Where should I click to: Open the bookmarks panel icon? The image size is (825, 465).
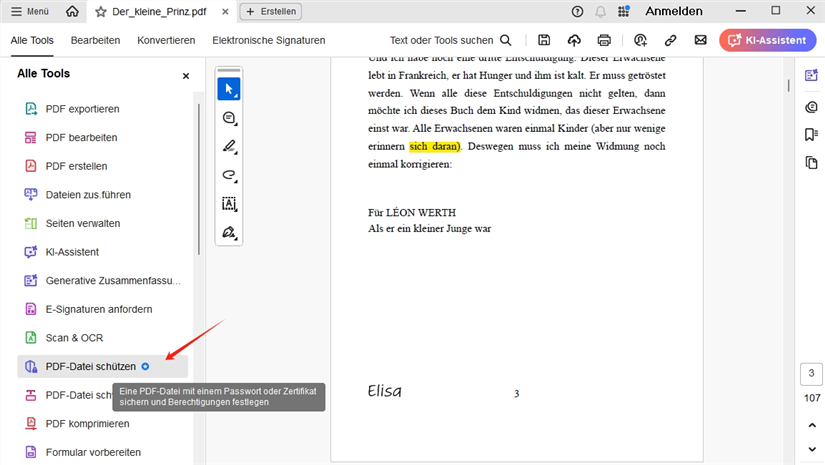click(811, 135)
